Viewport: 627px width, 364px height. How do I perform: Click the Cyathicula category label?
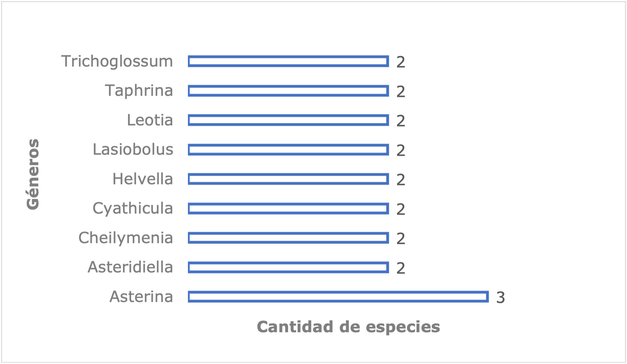132,209
